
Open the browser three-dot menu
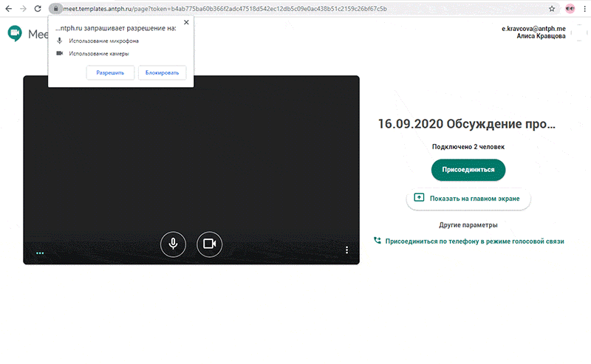584,9
